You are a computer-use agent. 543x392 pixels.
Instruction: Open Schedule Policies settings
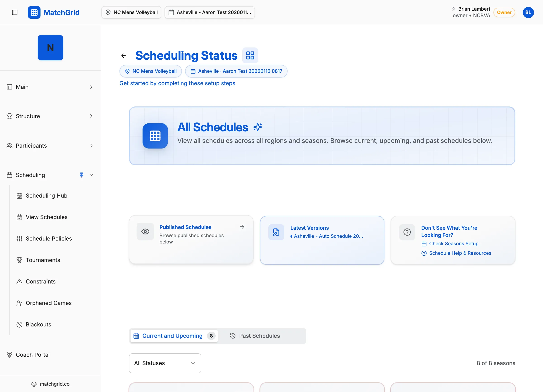(49, 239)
